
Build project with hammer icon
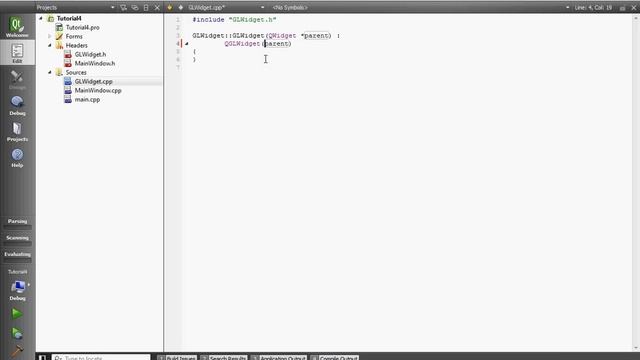tap(17, 351)
